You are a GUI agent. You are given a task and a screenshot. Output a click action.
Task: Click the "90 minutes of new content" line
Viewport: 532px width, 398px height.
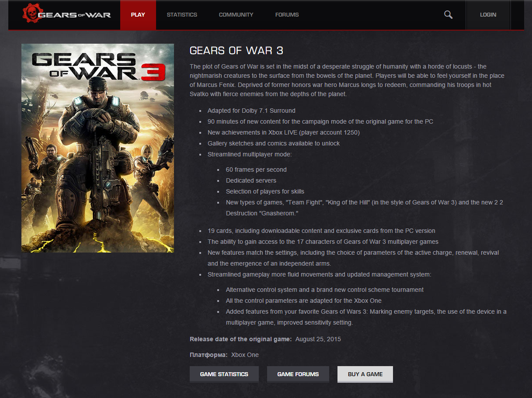pos(320,121)
